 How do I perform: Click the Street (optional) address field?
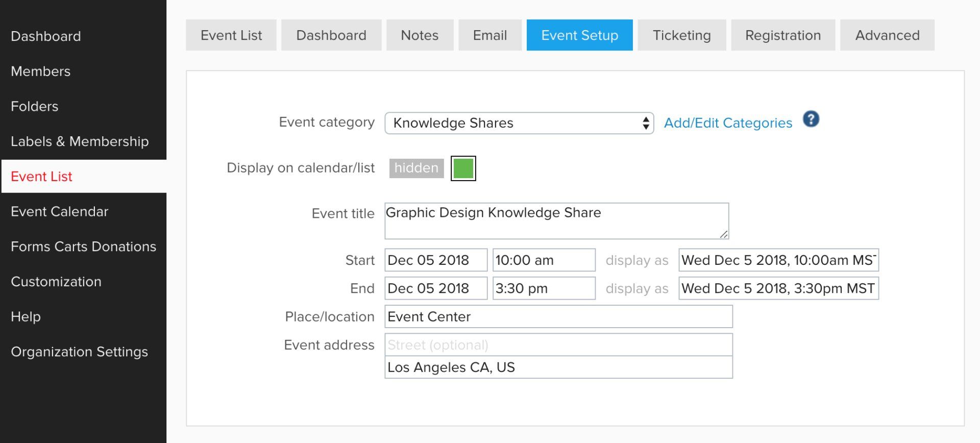(x=559, y=345)
